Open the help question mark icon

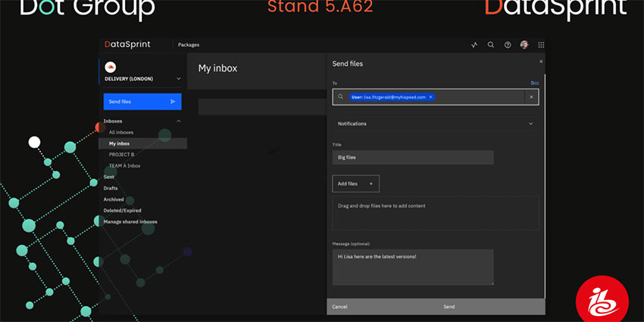[508, 45]
